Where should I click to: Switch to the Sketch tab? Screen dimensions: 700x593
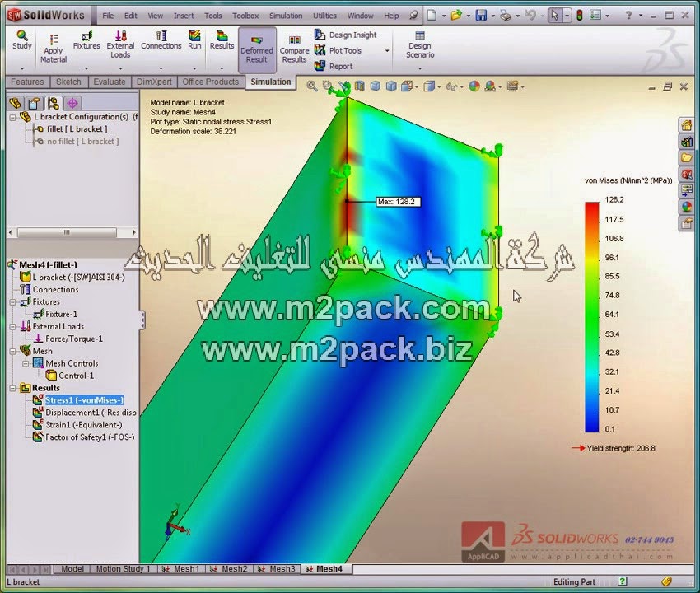click(68, 82)
